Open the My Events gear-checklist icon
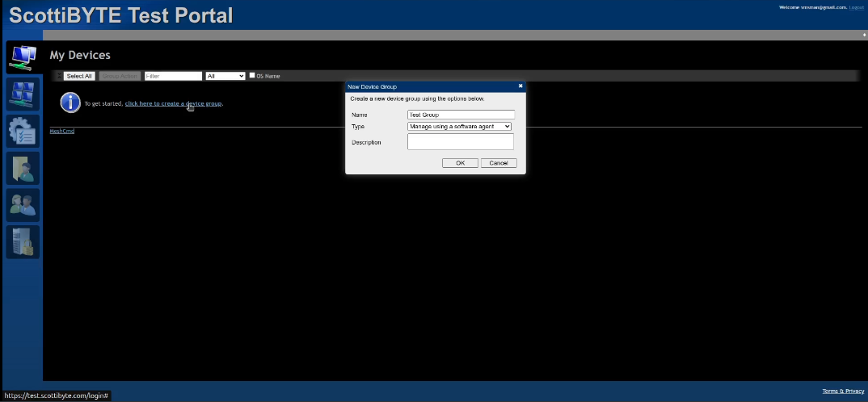Screen dimensions: 868x402 point(22,131)
